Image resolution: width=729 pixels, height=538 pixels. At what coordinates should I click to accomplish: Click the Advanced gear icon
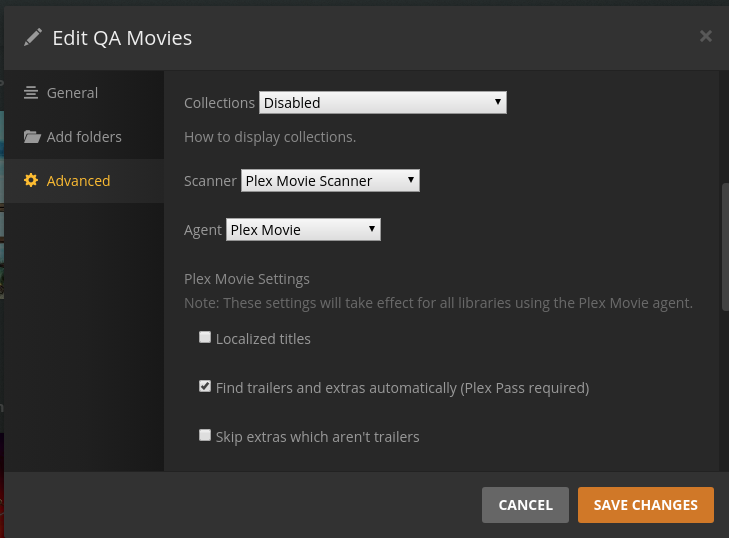tap(31, 181)
